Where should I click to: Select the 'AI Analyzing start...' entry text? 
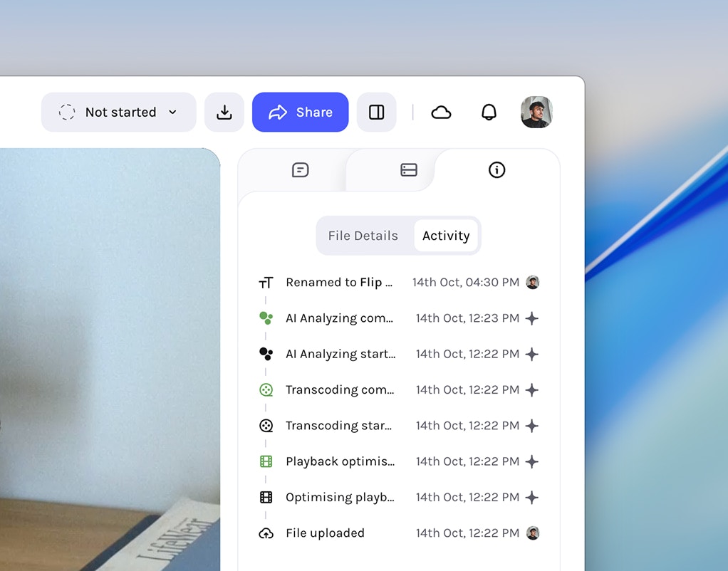pos(340,354)
